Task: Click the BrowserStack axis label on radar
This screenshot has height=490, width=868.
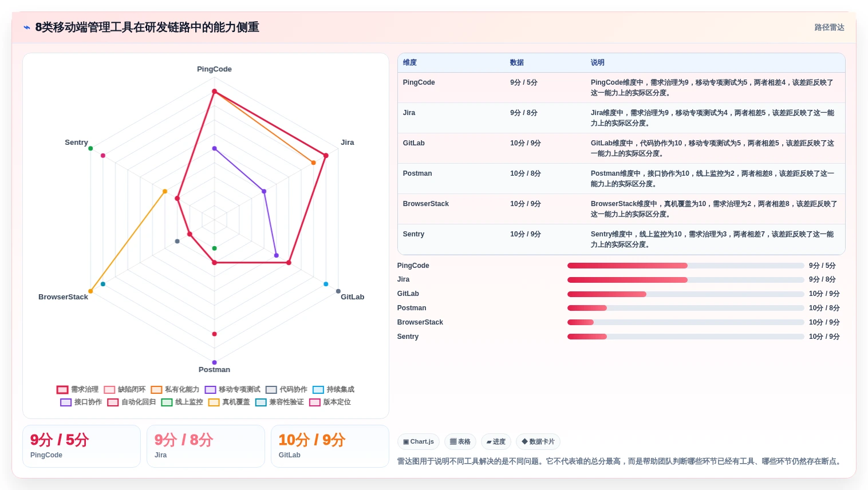Action: point(63,297)
